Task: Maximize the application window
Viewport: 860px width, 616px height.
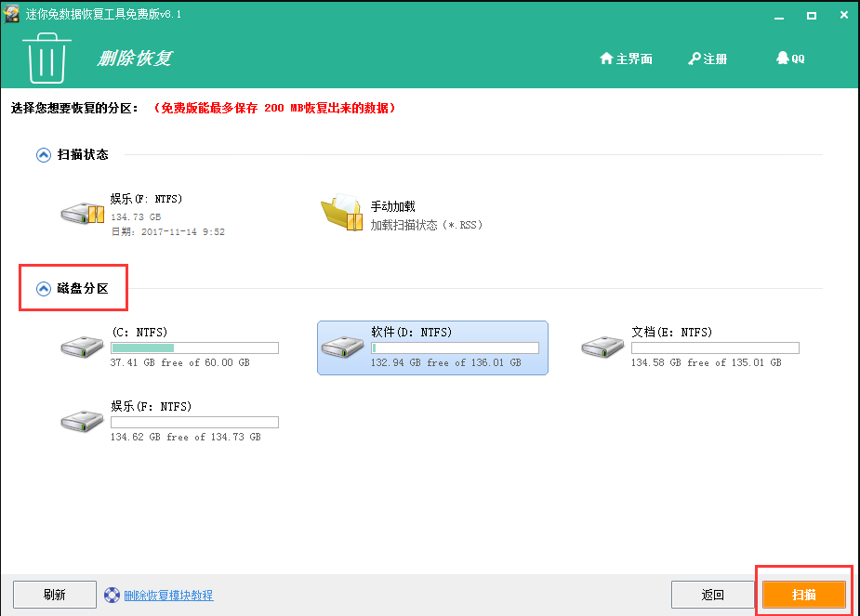Action: [x=811, y=16]
